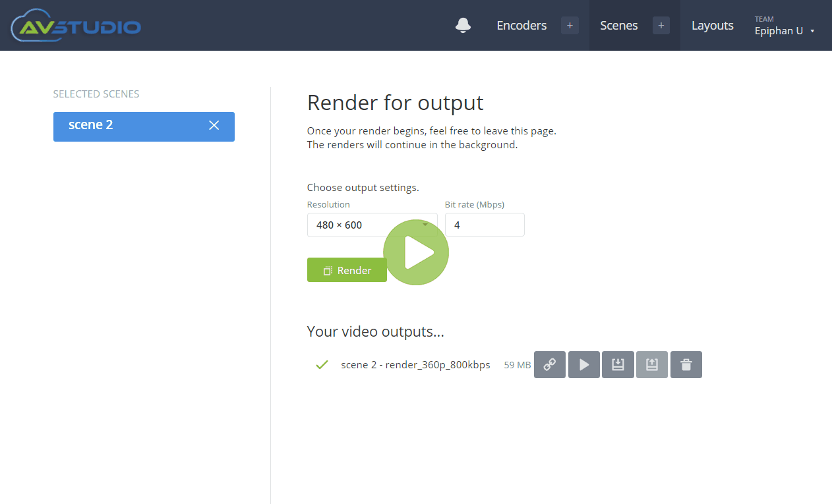Click the green checkmark status icon
The height and width of the screenshot is (504, 832).
point(322,364)
